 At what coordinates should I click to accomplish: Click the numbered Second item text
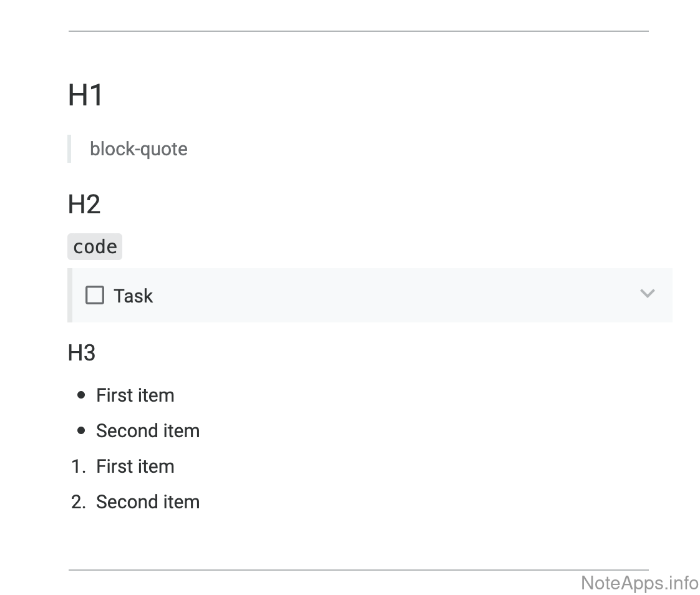148,502
